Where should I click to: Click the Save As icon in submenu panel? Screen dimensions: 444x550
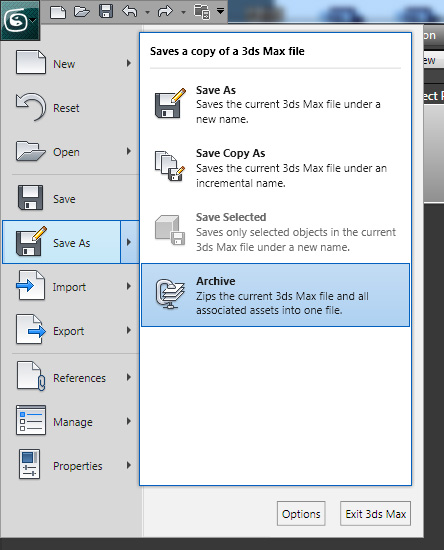coord(170,103)
